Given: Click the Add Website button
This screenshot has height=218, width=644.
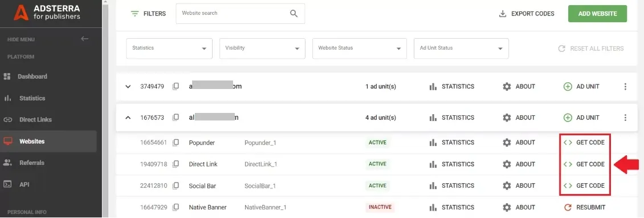Looking at the screenshot, I should click(x=598, y=14).
